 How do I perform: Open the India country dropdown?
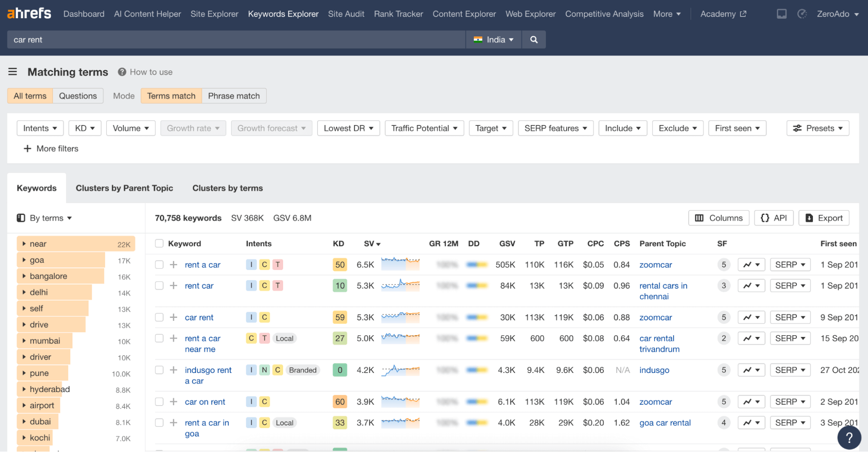(494, 40)
